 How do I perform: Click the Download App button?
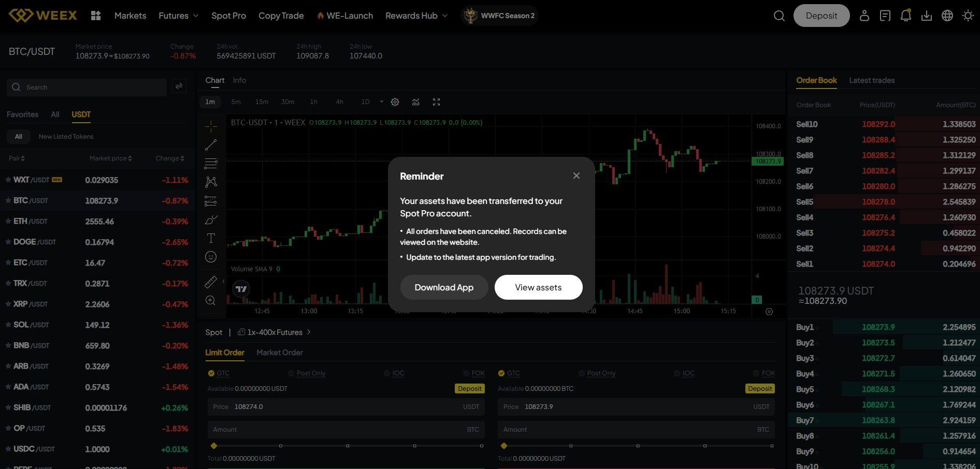443,287
